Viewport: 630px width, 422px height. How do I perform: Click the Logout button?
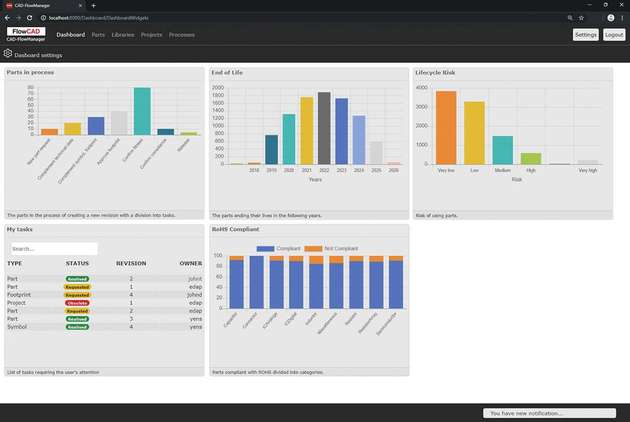(x=614, y=35)
